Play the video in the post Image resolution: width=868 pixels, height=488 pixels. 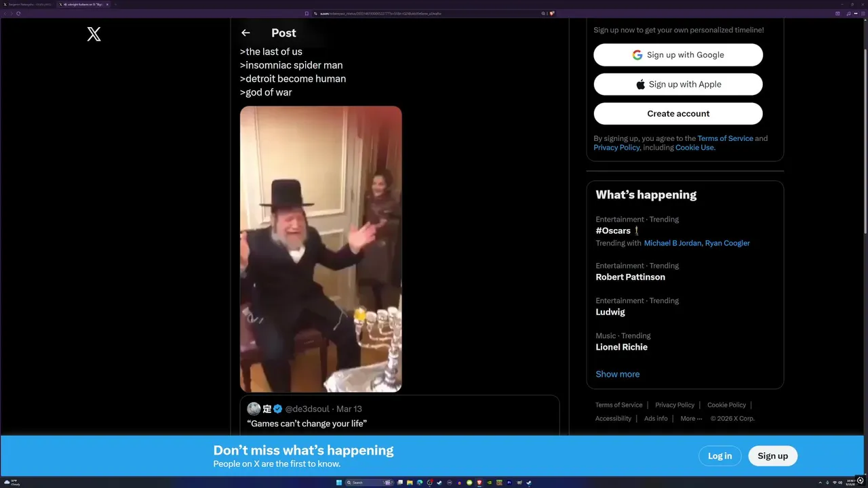(321, 249)
